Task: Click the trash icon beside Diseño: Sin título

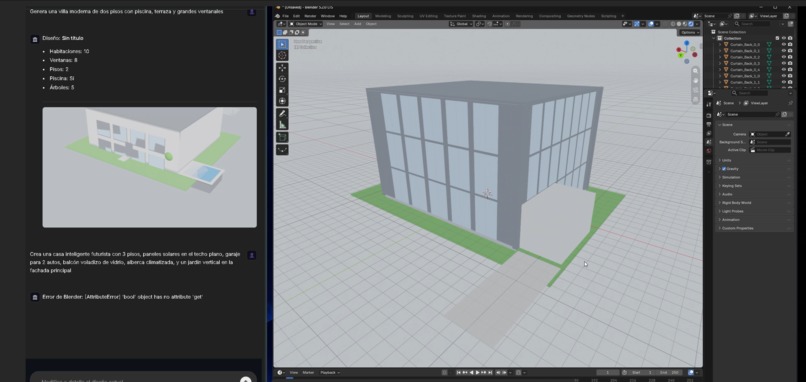Action: (35, 39)
